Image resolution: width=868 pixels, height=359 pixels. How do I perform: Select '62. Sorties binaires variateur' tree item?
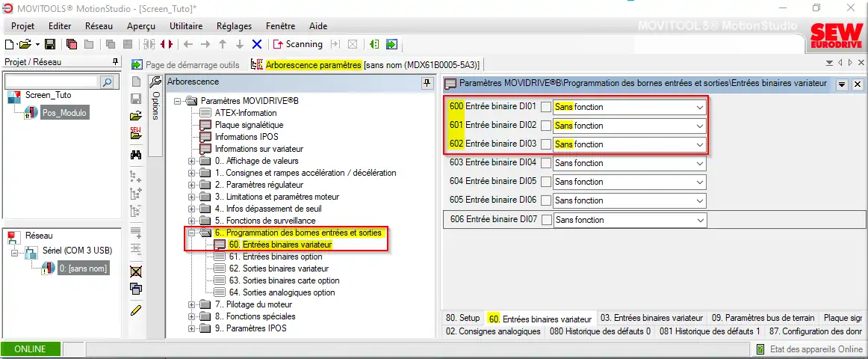[279, 269]
